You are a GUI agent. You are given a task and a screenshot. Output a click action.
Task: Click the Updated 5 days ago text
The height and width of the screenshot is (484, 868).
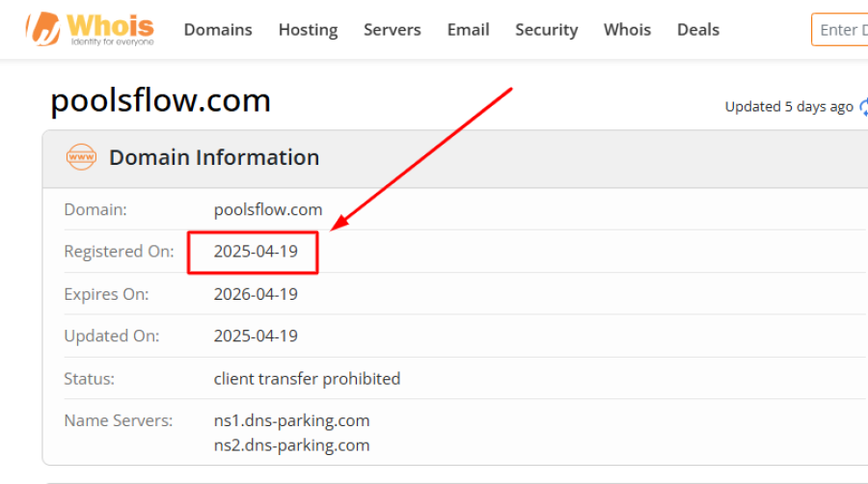(x=788, y=107)
